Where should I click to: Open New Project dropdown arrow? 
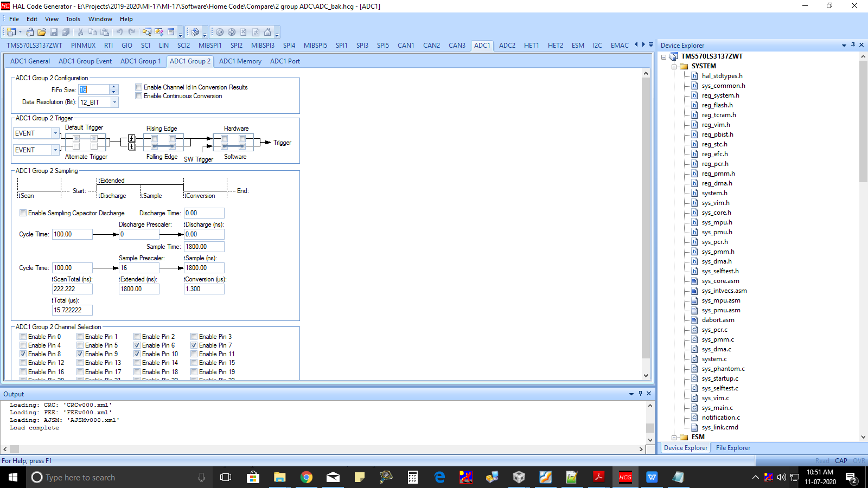click(20, 33)
